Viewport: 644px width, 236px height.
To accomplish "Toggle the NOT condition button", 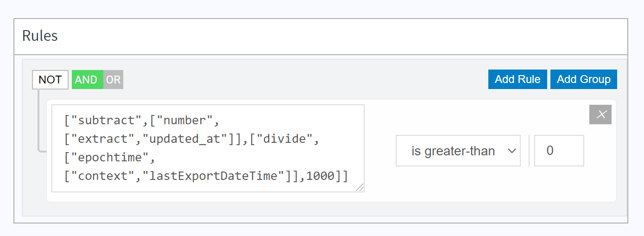I will click(x=50, y=80).
